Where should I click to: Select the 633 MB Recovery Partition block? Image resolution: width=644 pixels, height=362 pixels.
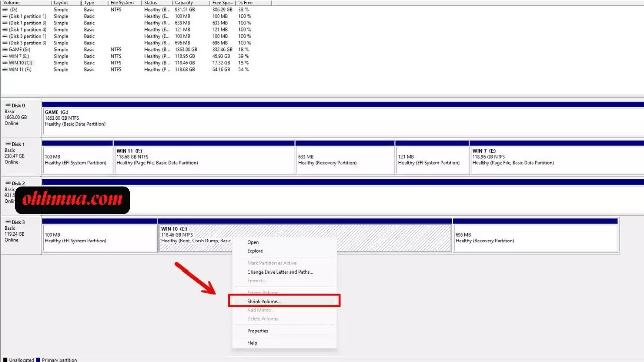[x=345, y=157]
